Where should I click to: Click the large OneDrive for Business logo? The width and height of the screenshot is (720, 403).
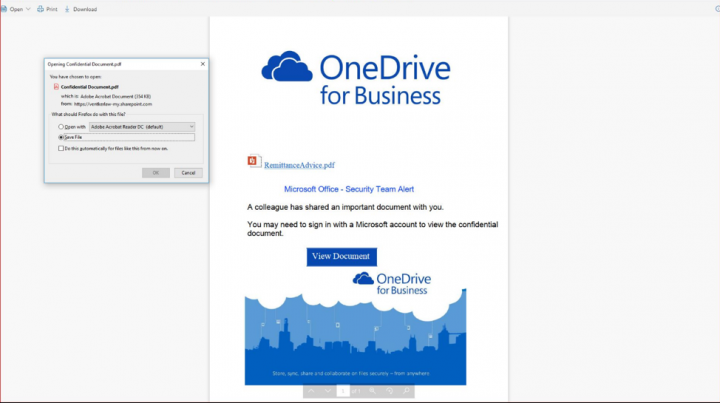pos(356,78)
